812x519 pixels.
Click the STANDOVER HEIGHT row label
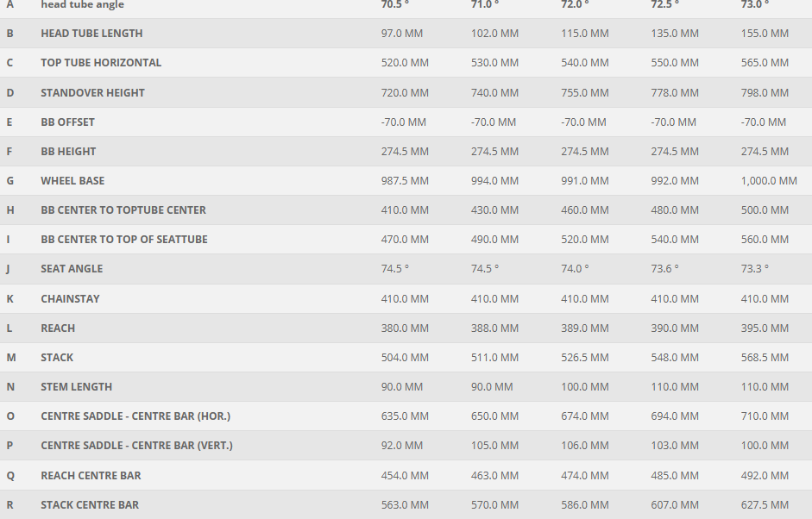(x=92, y=93)
